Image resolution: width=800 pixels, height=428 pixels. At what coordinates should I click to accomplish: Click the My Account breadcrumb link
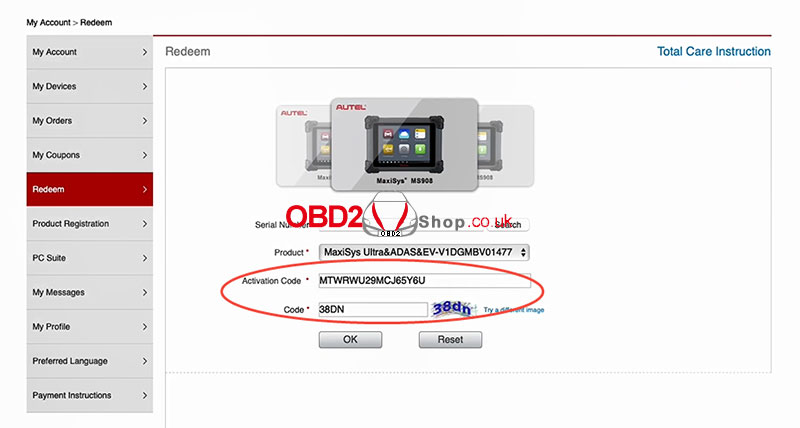pos(48,22)
